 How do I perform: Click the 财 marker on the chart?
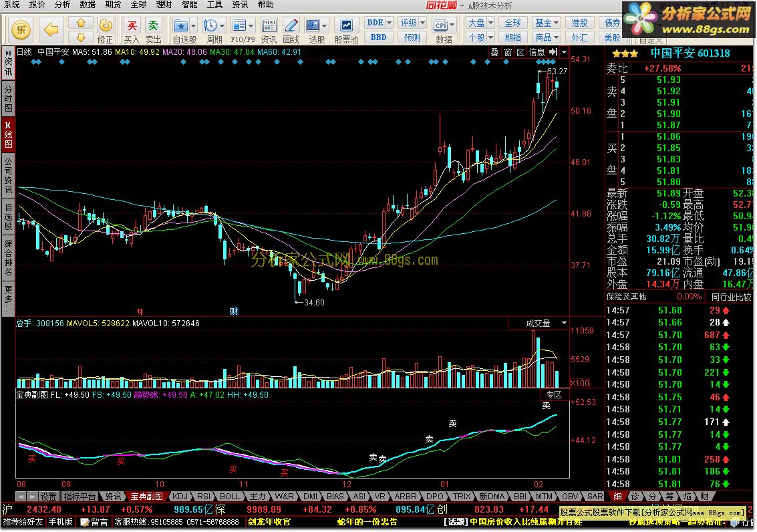(x=234, y=311)
